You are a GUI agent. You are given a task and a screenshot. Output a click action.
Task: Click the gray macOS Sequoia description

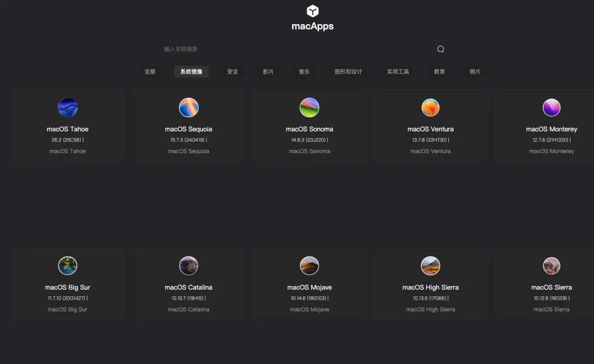click(189, 151)
